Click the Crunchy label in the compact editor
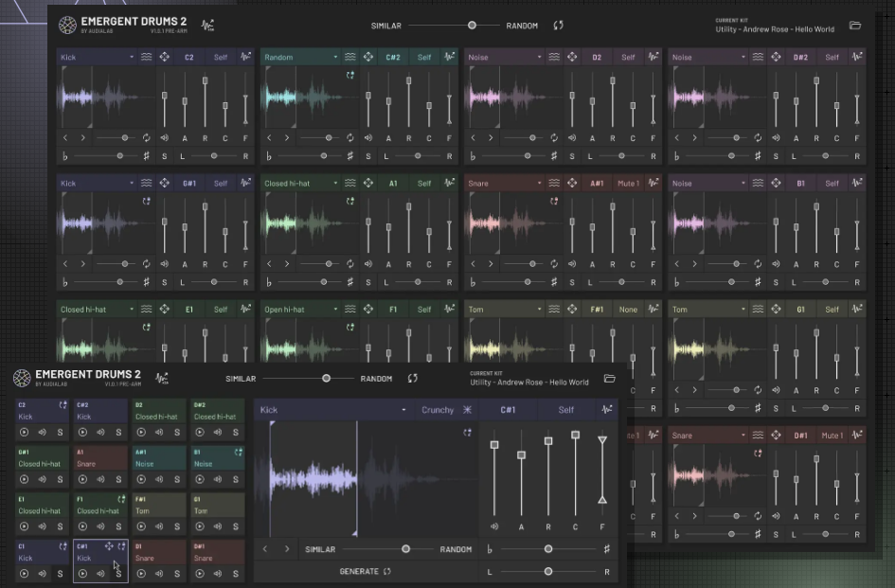Image resolution: width=895 pixels, height=588 pixels. coord(438,409)
